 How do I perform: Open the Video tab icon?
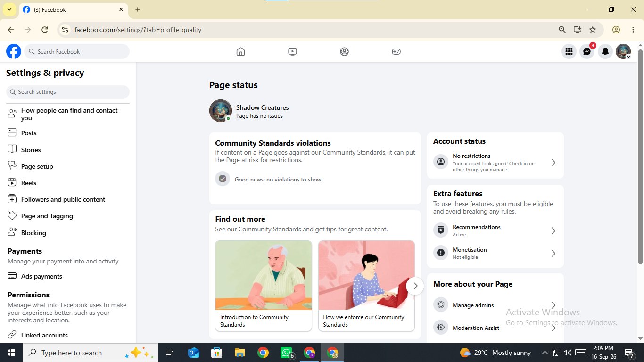point(292,52)
